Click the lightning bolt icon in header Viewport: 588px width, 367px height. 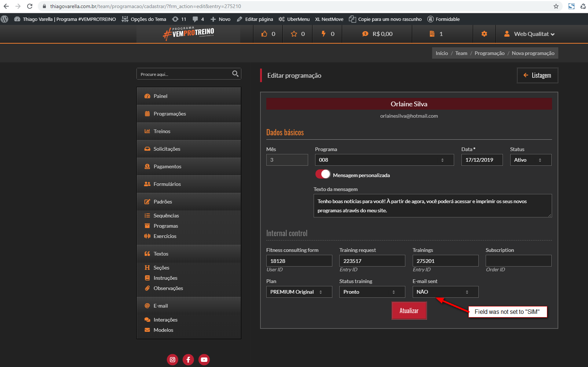[324, 34]
